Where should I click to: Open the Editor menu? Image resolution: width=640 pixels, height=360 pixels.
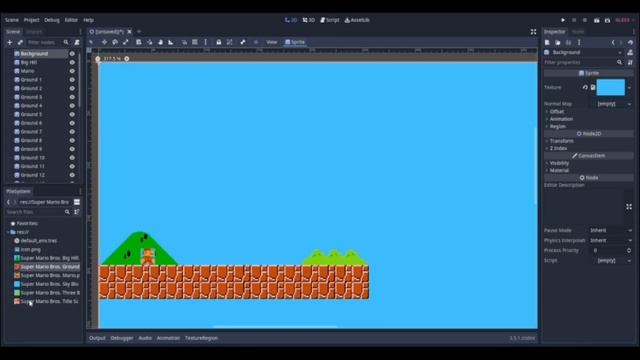tap(71, 20)
